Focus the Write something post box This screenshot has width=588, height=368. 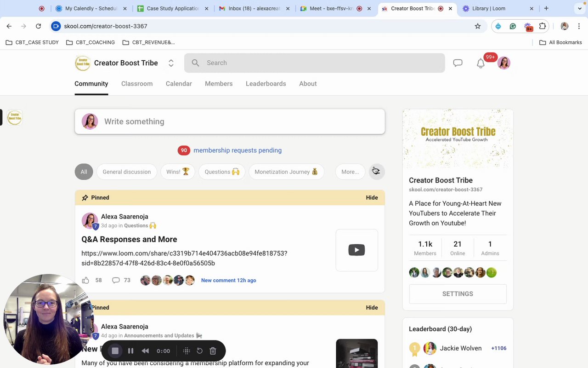click(230, 121)
